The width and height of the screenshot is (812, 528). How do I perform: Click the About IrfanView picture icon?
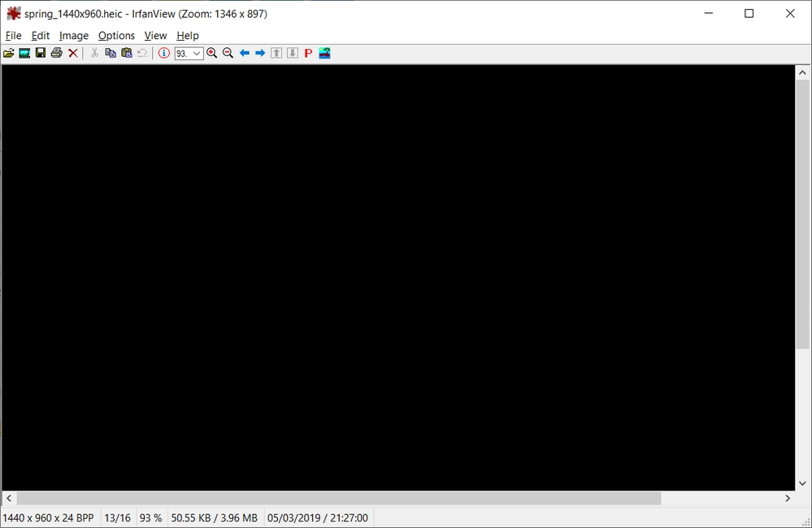324,53
